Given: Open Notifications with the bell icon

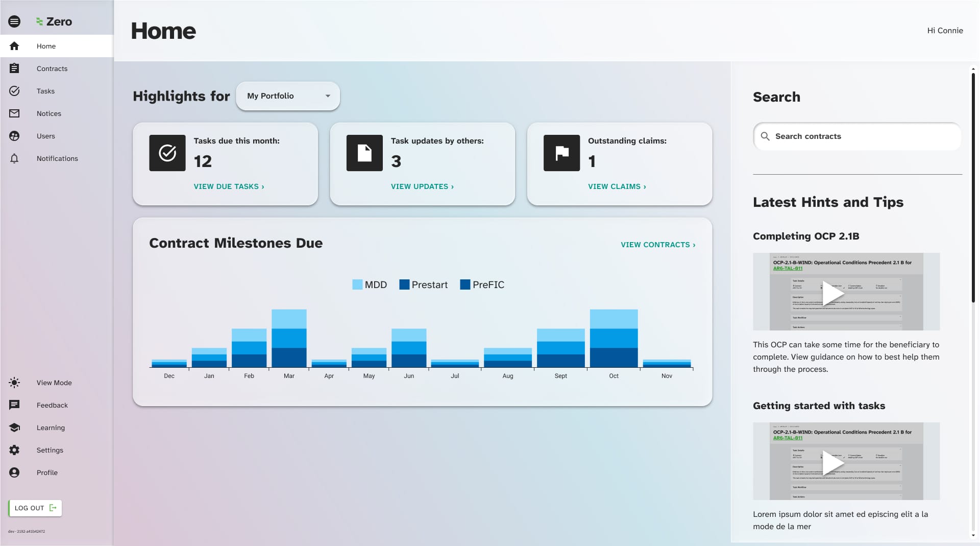Looking at the screenshot, I should coord(14,158).
